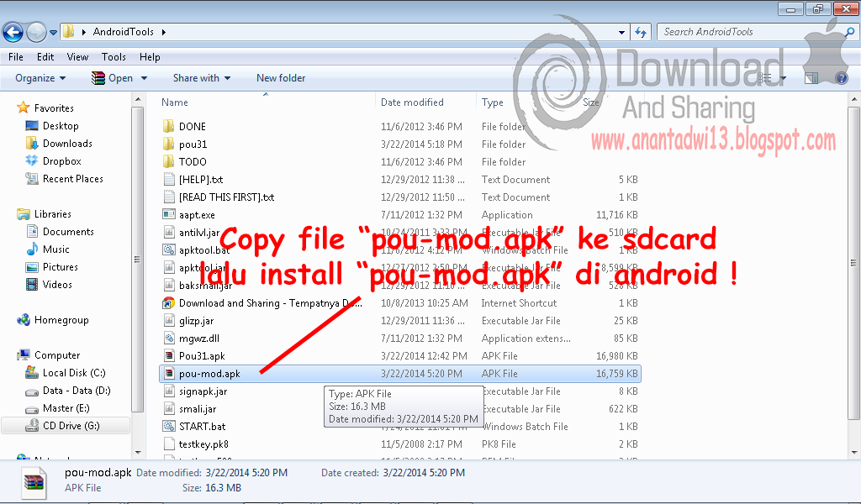The width and height of the screenshot is (861, 504).
Task: Select the pou31 folder icon
Action: tap(168, 144)
